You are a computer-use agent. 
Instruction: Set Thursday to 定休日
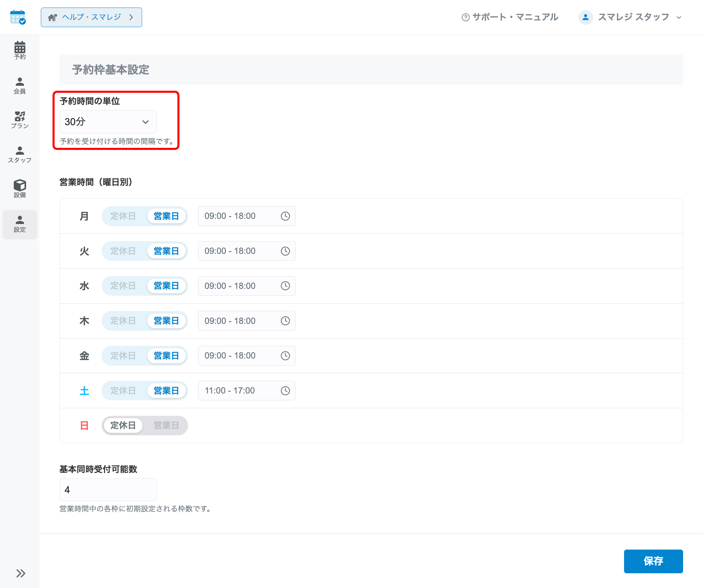[123, 321]
